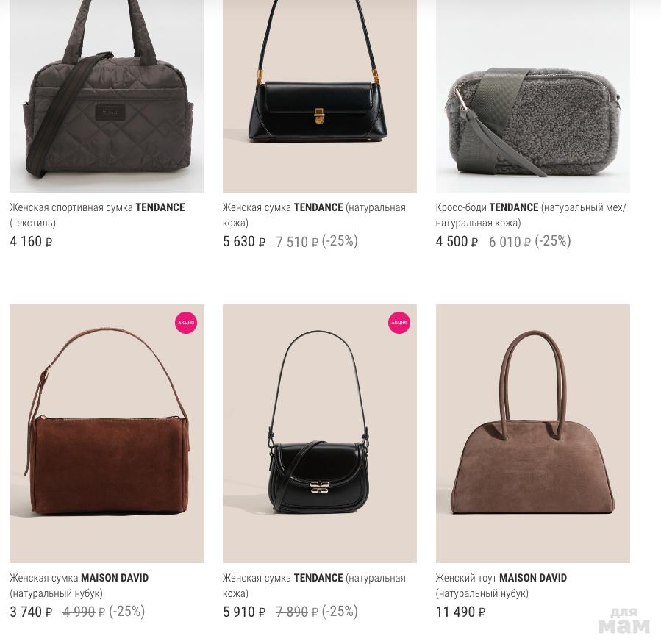Click the pink АКЦИЯ badge on the brown nubuck bag

186,323
